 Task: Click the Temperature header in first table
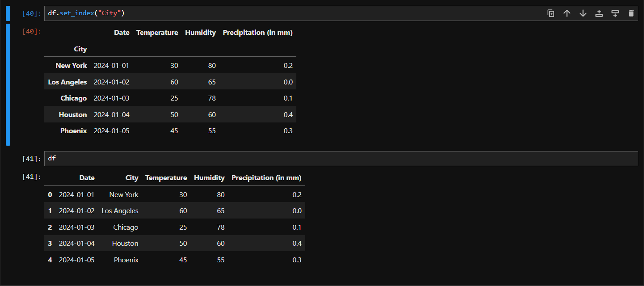(x=157, y=33)
